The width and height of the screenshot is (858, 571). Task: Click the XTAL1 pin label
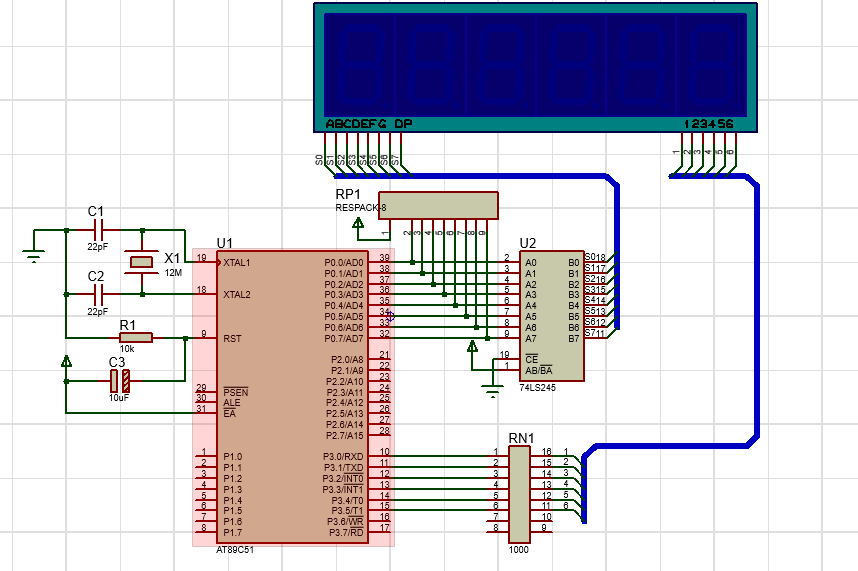(x=236, y=263)
